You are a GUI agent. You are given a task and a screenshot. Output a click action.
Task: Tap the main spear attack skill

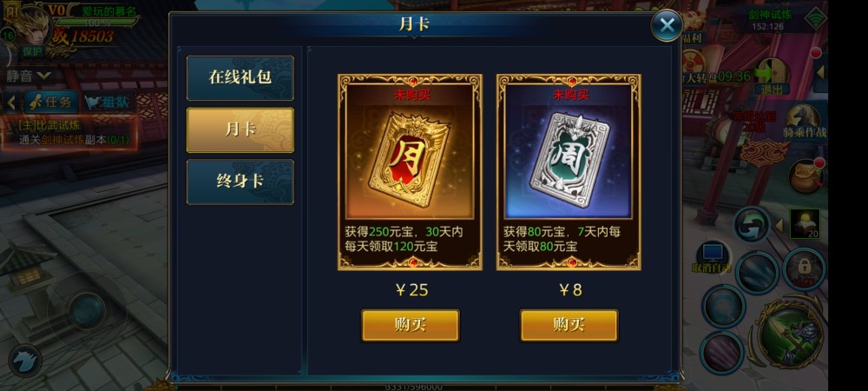[x=789, y=334]
